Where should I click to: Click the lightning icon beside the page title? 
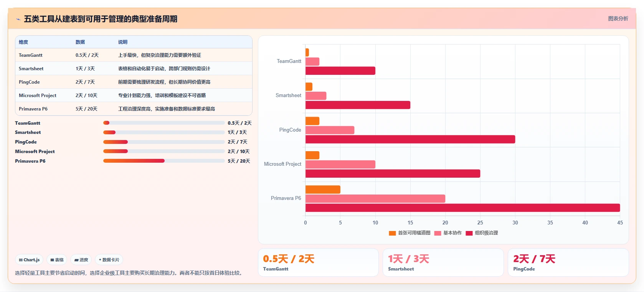point(18,19)
